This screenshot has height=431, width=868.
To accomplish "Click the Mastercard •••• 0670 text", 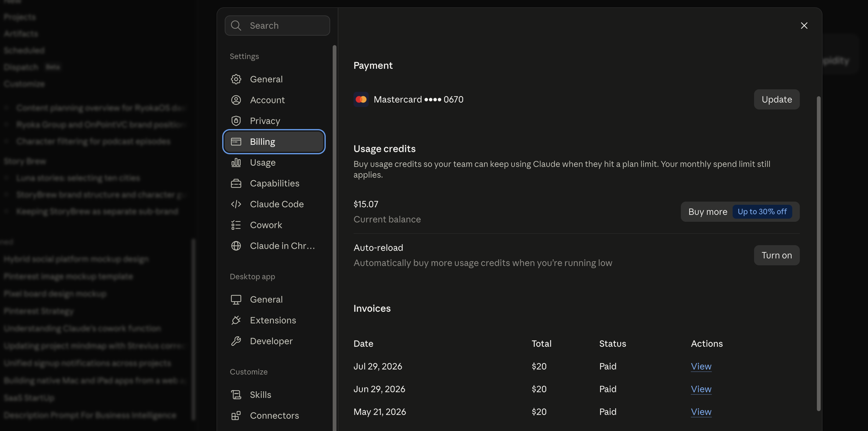I will click(419, 99).
